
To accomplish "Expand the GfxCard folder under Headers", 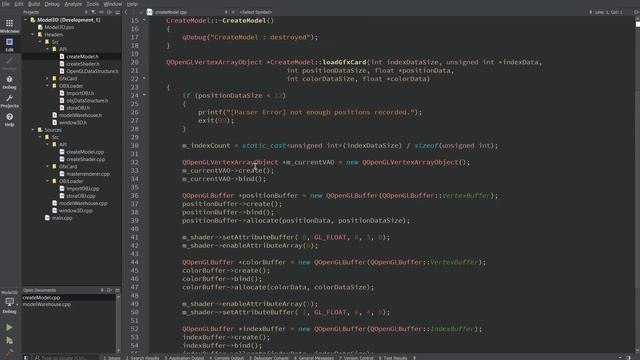I will pyautogui.click(x=48, y=78).
